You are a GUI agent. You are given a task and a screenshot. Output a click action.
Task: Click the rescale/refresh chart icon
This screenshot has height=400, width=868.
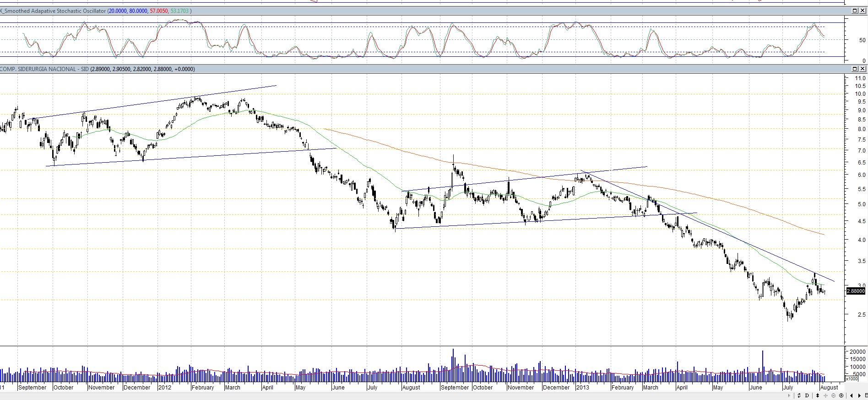tap(799, 395)
